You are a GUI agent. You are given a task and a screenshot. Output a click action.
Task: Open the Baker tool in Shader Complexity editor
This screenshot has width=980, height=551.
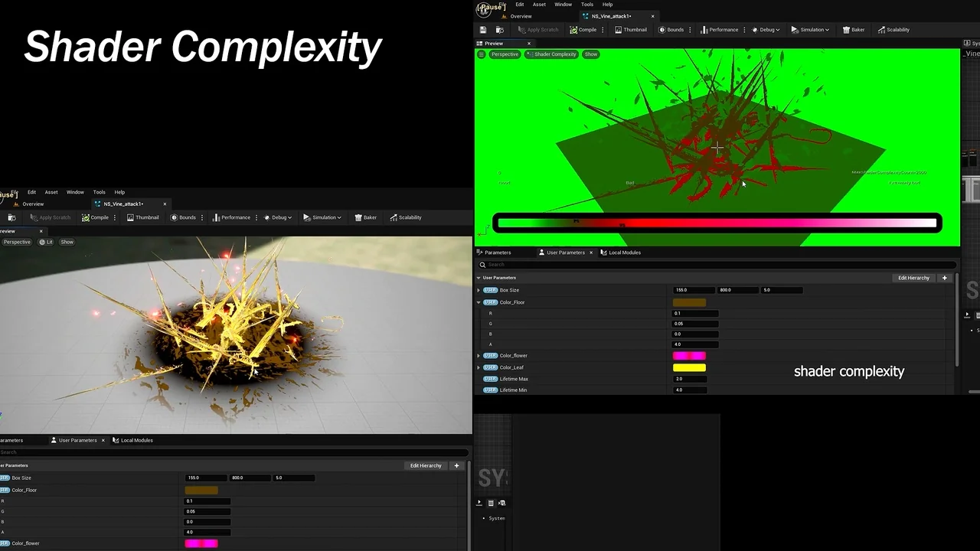coord(854,30)
